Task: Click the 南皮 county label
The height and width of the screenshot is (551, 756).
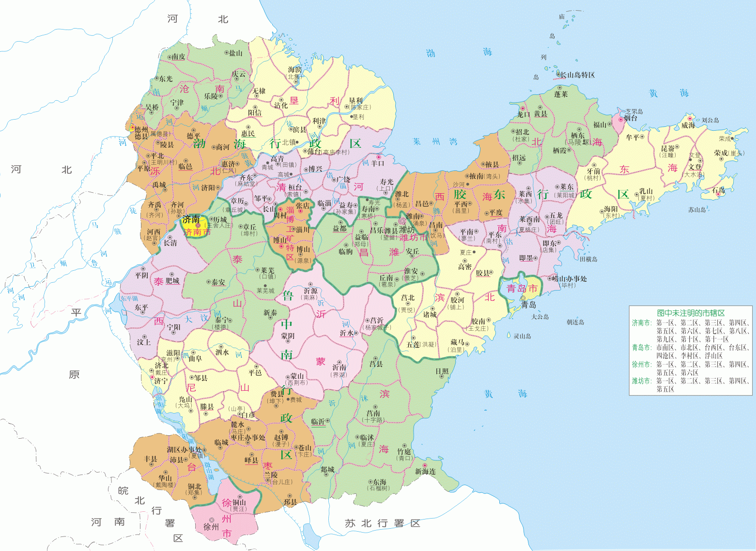Action: [x=178, y=57]
